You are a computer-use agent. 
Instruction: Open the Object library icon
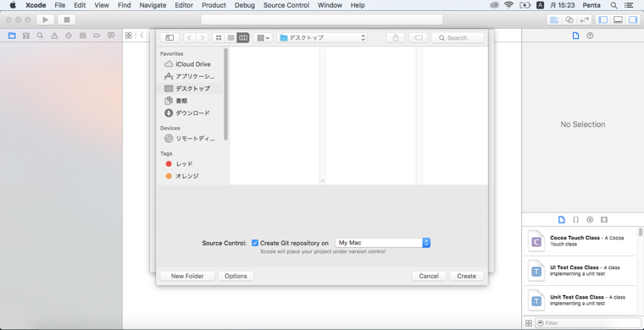tap(590, 220)
